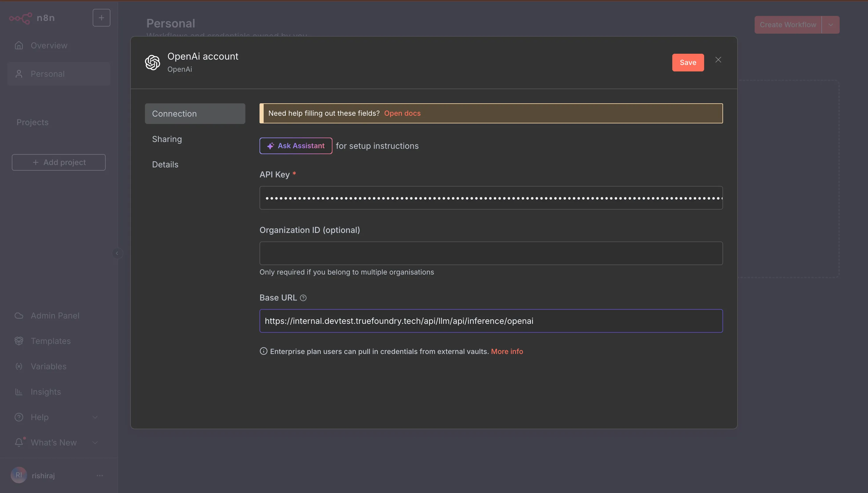Expand the What's New section

point(95,443)
